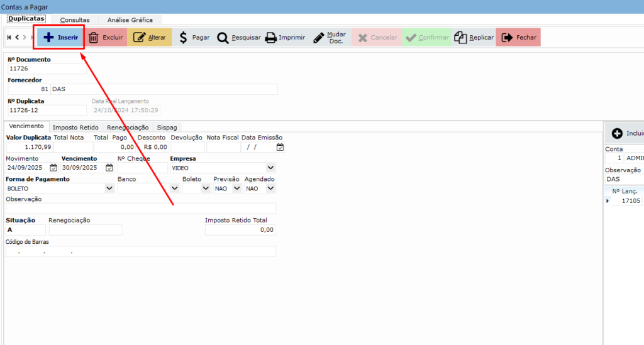Open Pesquisar with the magnifier icon
Image resolution: width=644 pixels, height=345 pixels.
click(x=238, y=38)
